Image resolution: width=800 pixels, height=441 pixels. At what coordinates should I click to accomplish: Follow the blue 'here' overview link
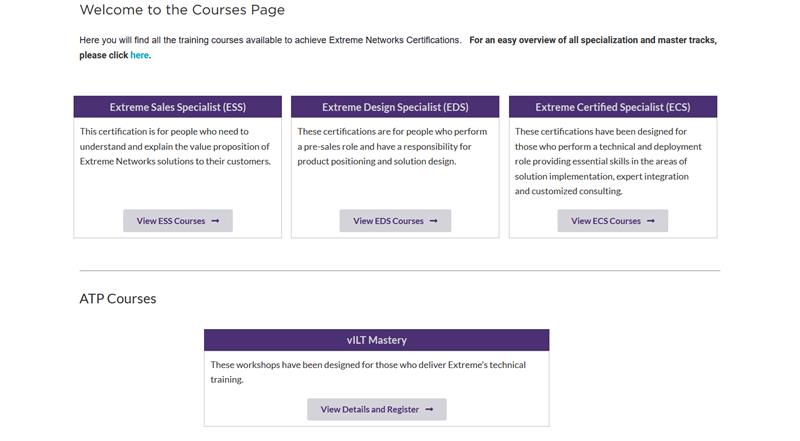(139, 55)
